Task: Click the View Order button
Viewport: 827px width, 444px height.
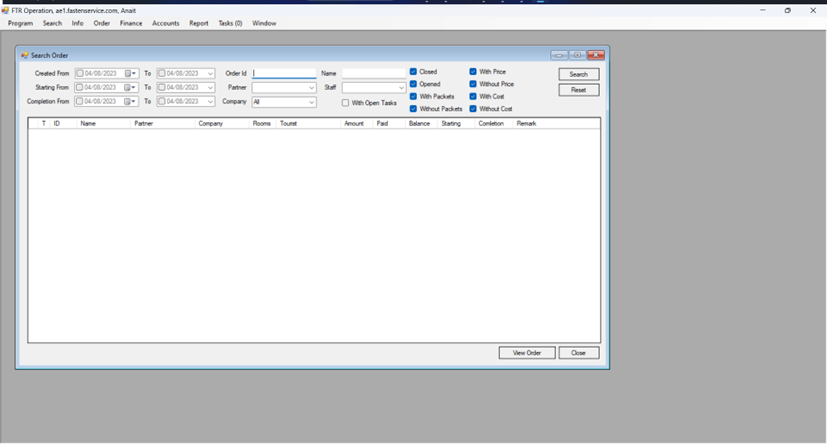Action: pyautogui.click(x=527, y=353)
